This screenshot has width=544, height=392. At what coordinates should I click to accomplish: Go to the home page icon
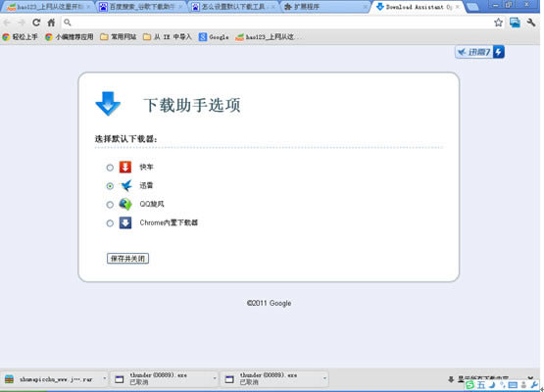click(51, 23)
